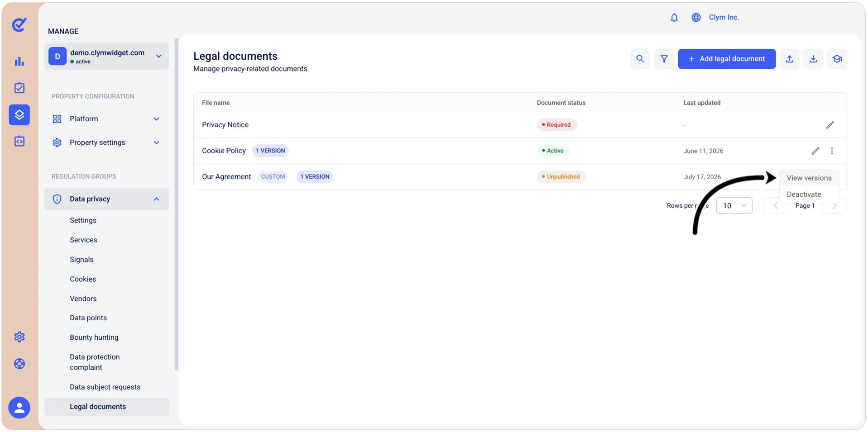
Task: Click the previous page arrow
Action: click(x=776, y=206)
